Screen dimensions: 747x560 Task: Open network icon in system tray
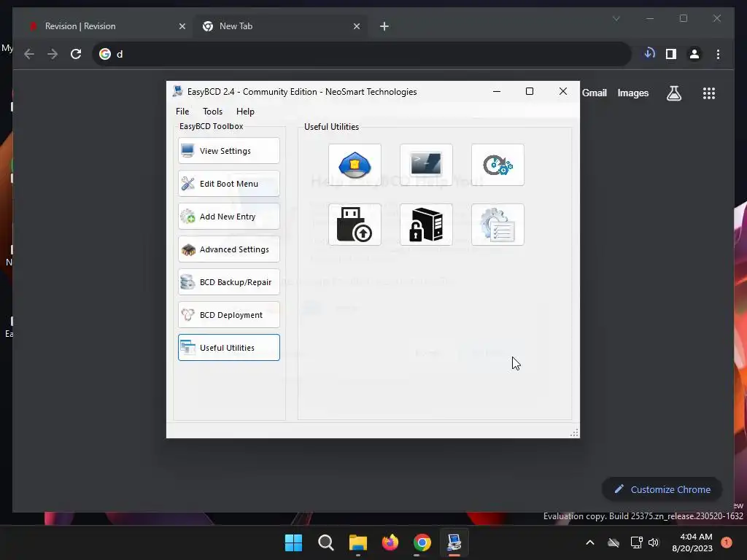(x=636, y=542)
